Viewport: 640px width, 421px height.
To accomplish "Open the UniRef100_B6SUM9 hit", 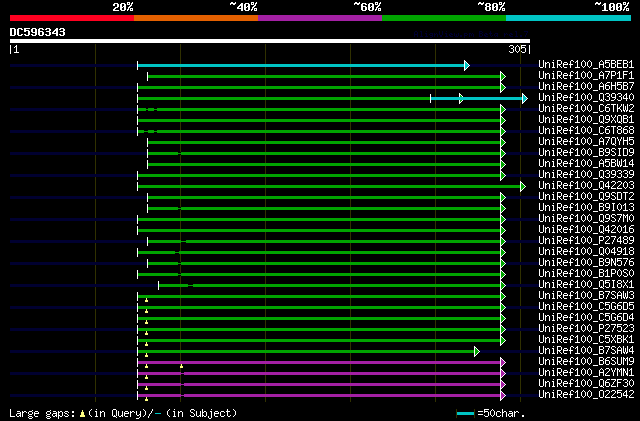I will pyautogui.click(x=586, y=362).
